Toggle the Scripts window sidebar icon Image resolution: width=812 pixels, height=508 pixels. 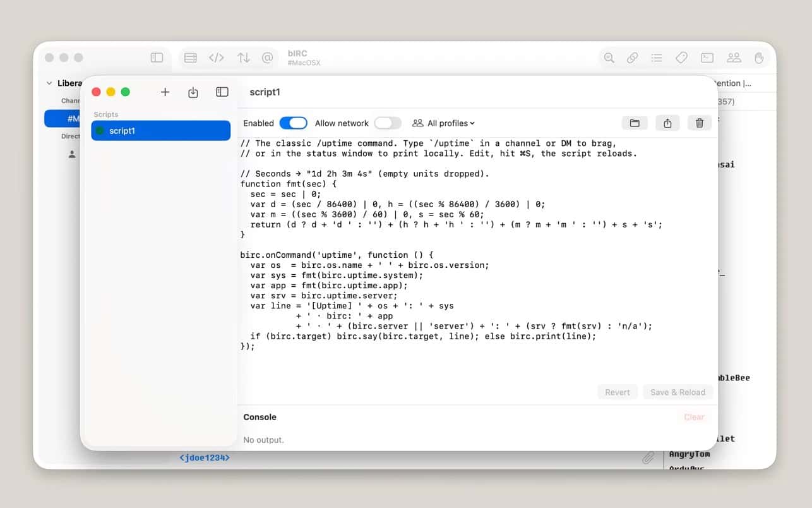tap(222, 92)
